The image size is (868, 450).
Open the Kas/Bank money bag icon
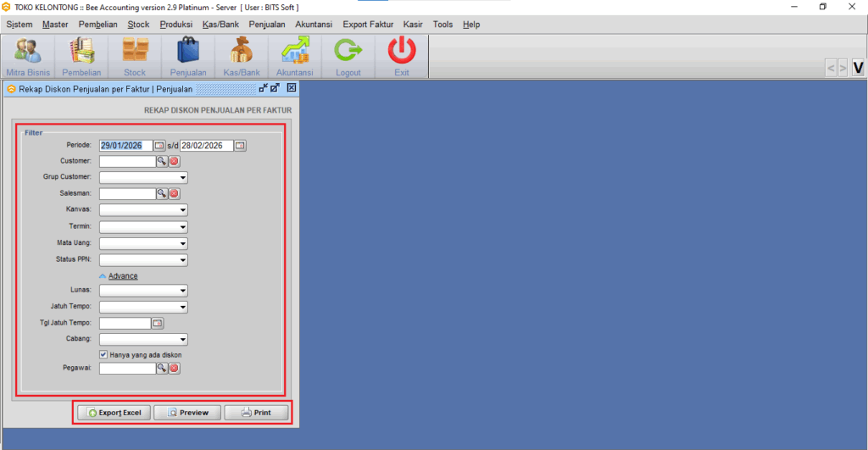pos(242,53)
